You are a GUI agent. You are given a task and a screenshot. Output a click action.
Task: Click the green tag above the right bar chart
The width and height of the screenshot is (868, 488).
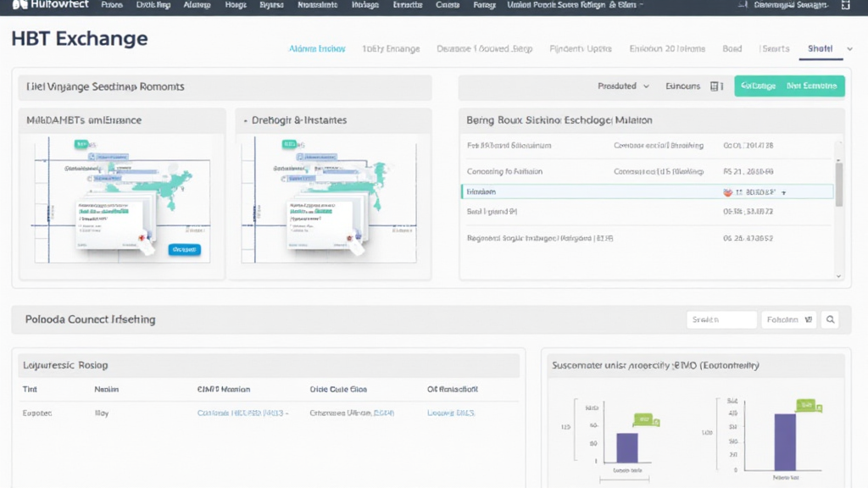804,405
